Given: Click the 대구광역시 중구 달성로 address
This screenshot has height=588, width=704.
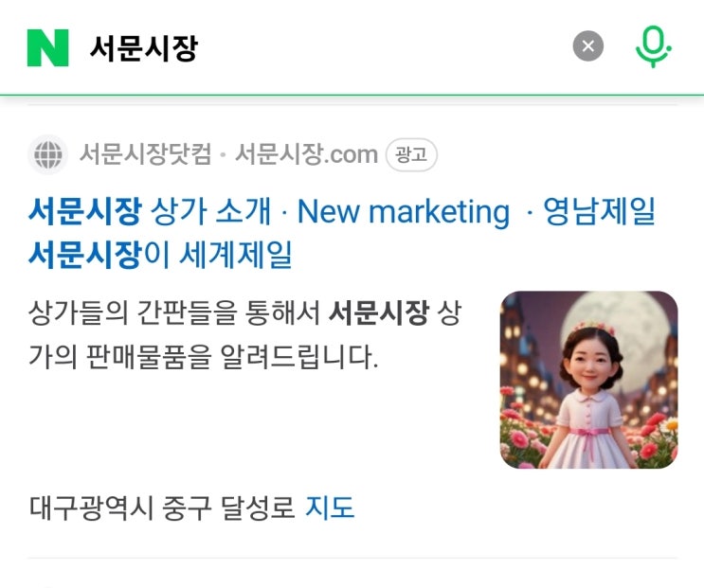Looking at the screenshot, I should [x=162, y=508].
